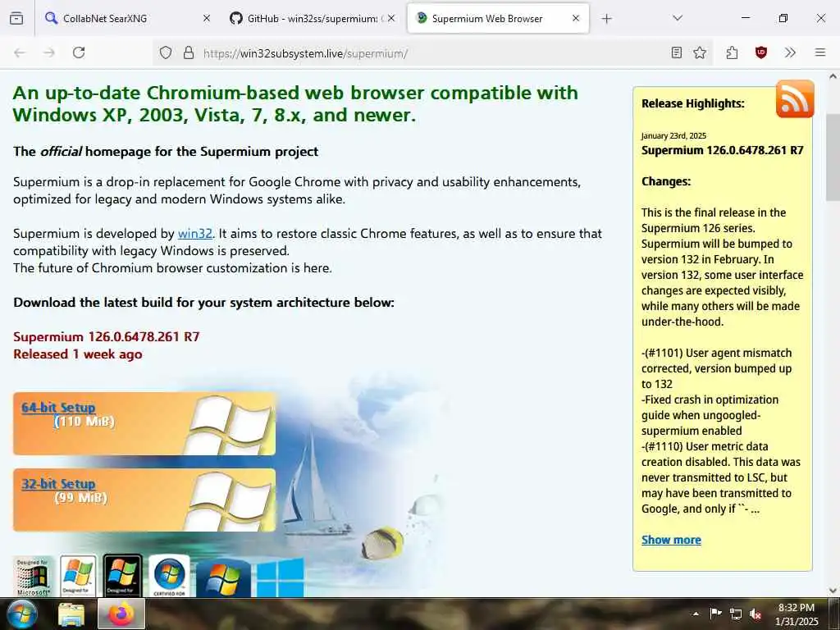This screenshot has width=840, height=630.
Task: Go forward to next page
Action: click(x=49, y=52)
